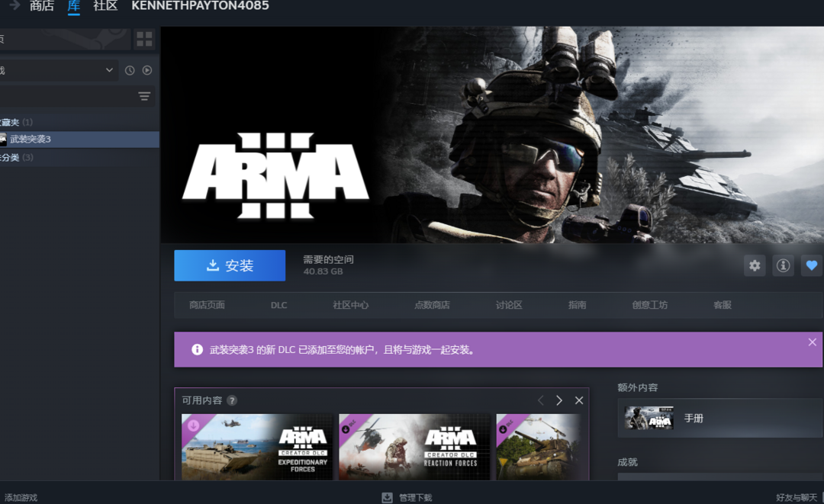This screenshot has width=824, height=504.
Task: Open the Expeditionary Forces DLC thumbnail
Action: pos(257,447)
